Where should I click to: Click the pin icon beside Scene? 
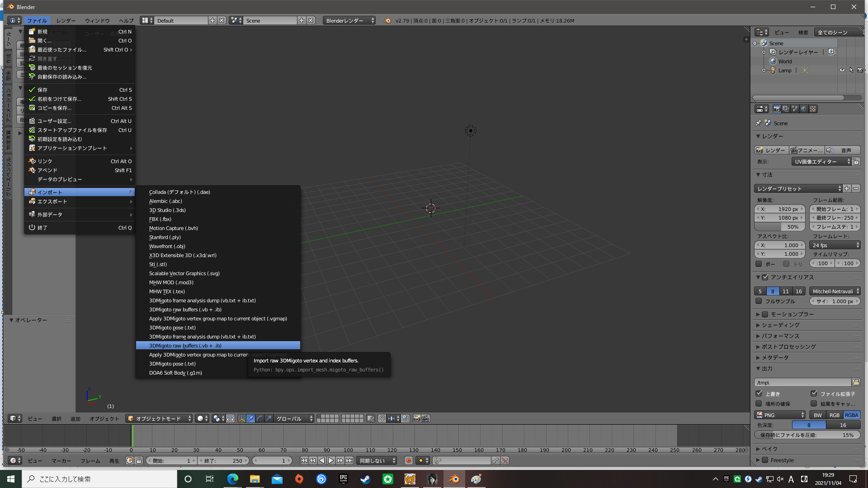tap(758, 123)
